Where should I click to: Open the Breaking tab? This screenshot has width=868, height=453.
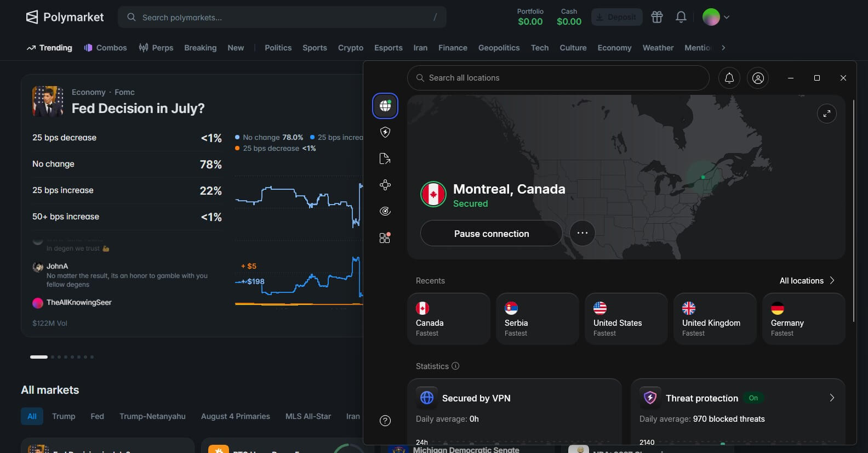200,48
